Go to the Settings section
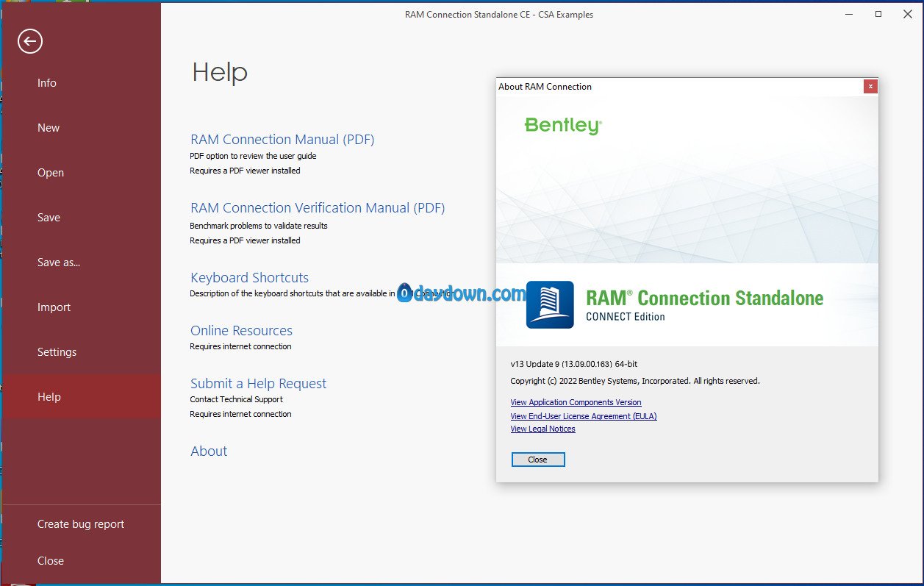The width and height of the screenshot is (924, 586). tap(57, 352)
